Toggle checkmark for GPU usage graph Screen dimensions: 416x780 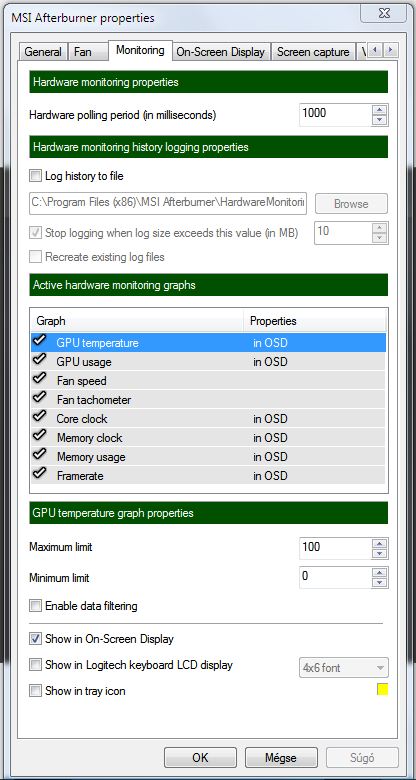pos(39,360)
